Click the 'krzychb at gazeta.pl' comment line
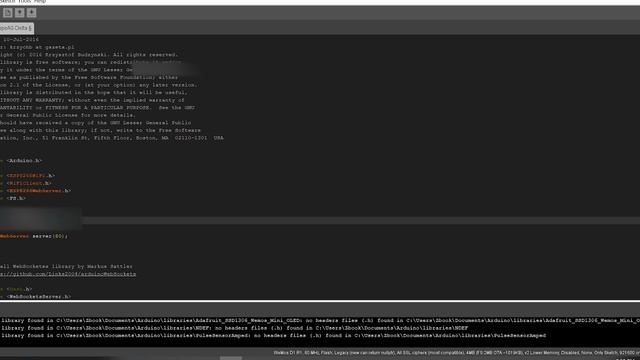The width and height of the screenshot is (640, 360). pos(37,47)
